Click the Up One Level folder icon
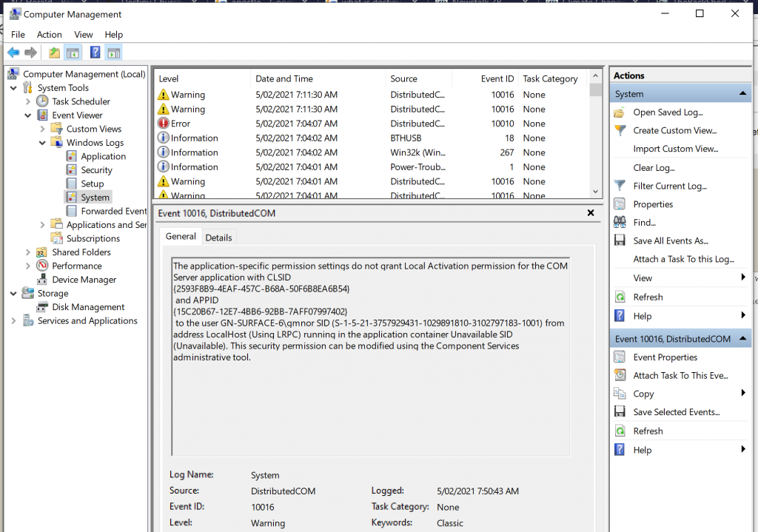758x532 pixels. pos(54,53)
